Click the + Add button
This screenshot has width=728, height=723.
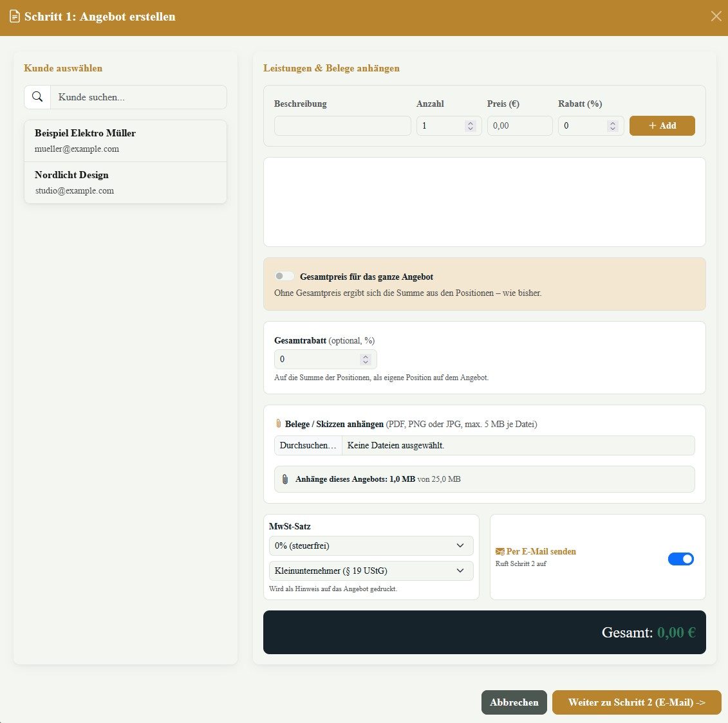[x=662, y=126]
